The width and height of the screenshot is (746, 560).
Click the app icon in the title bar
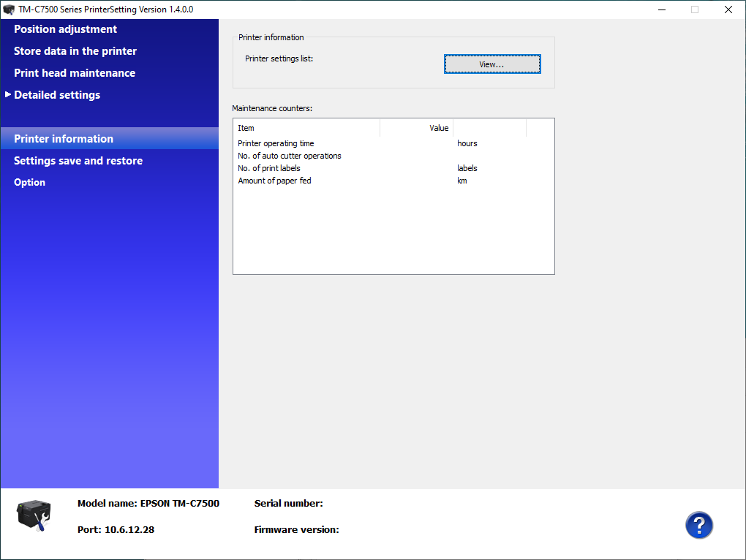tap(9, 10)
